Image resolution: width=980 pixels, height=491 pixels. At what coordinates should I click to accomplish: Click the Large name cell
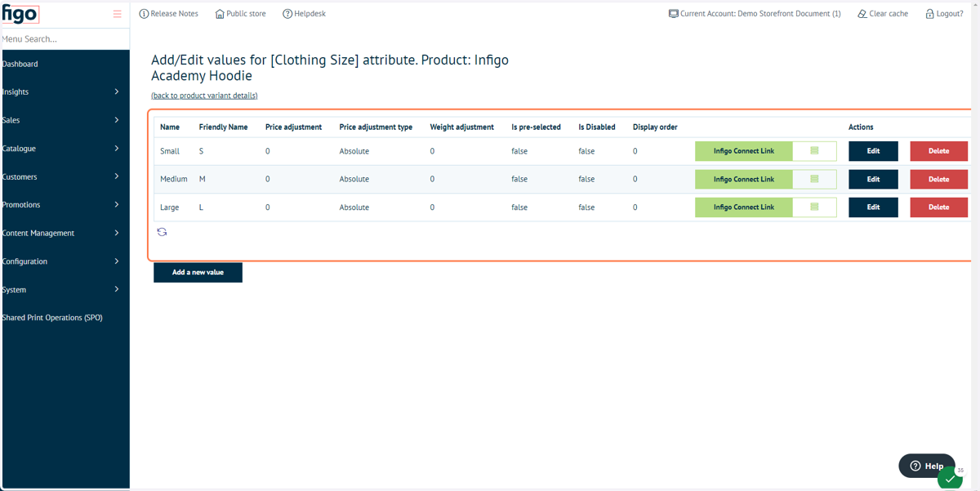[x=170, y=208]
